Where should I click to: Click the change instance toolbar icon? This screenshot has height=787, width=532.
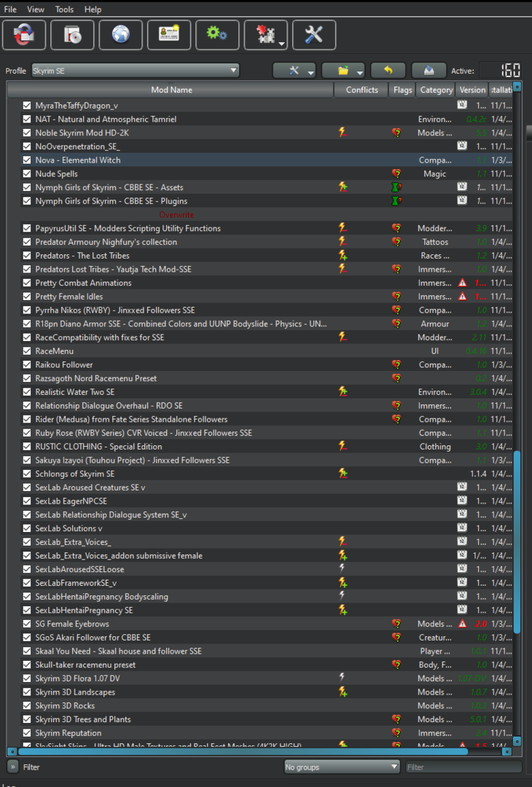pyautogui.click(x=24, y=35)
